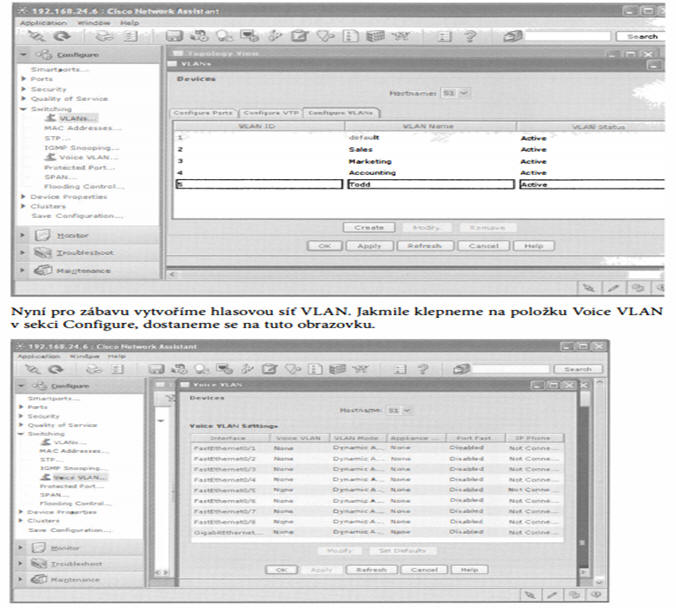Click the Refresh arrow icon in Voice VLAN window toolbar
676x608 pixels.
click(x=56, y=369)
